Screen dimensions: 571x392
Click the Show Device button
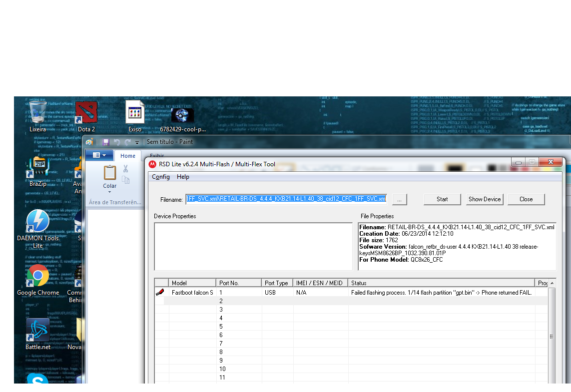pos(485,199)
